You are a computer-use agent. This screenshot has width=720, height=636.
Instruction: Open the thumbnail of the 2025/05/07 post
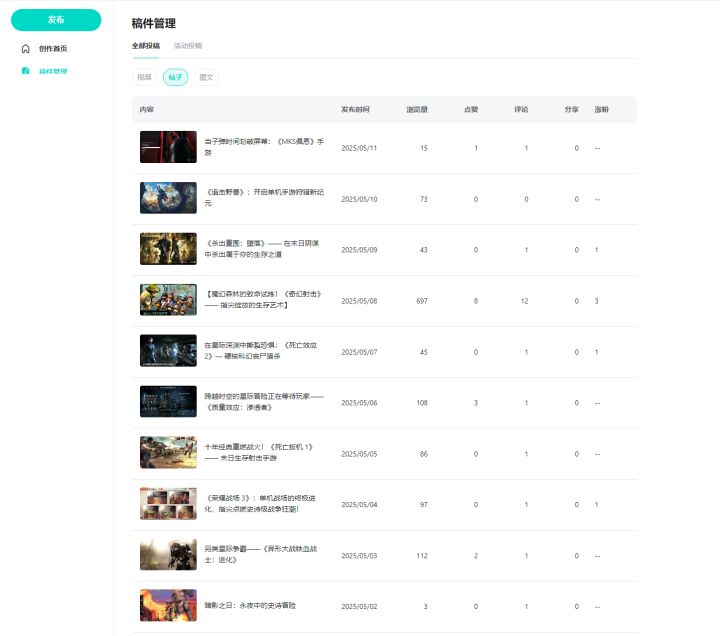(x=168, y=351)
